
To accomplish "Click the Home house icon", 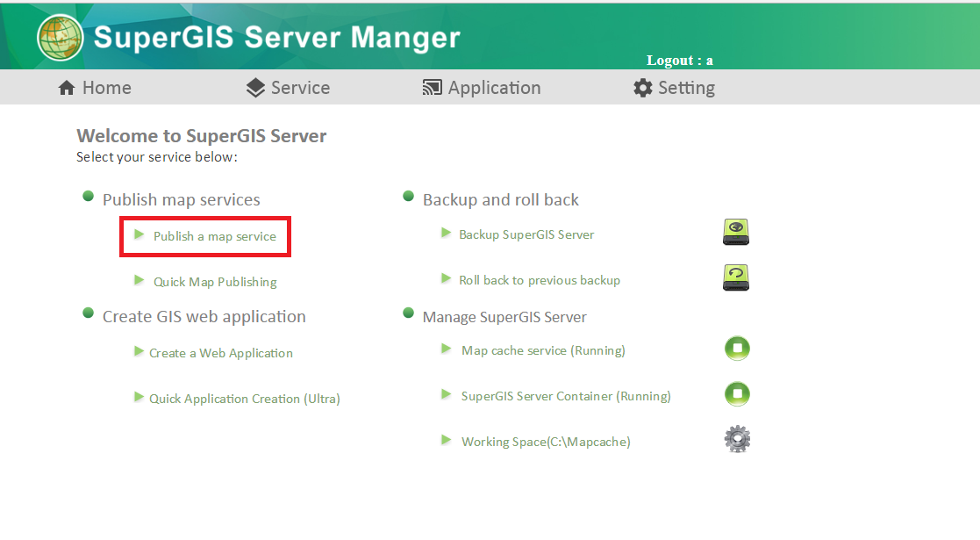I will point(67,88).
